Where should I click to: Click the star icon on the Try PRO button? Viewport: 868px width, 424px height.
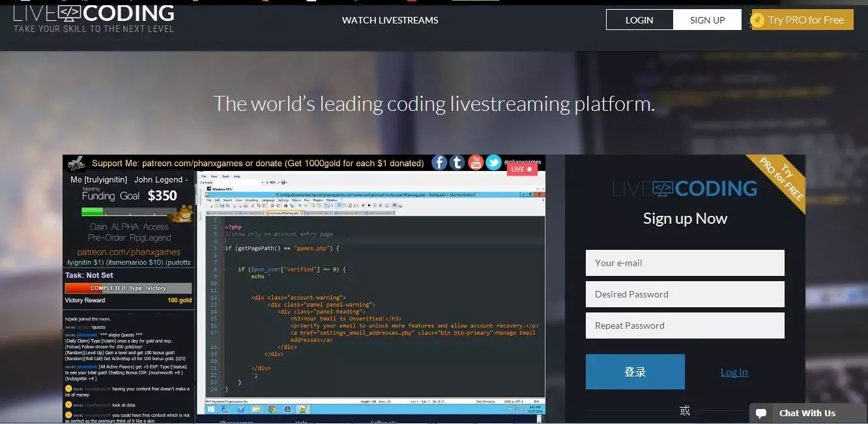757,20
